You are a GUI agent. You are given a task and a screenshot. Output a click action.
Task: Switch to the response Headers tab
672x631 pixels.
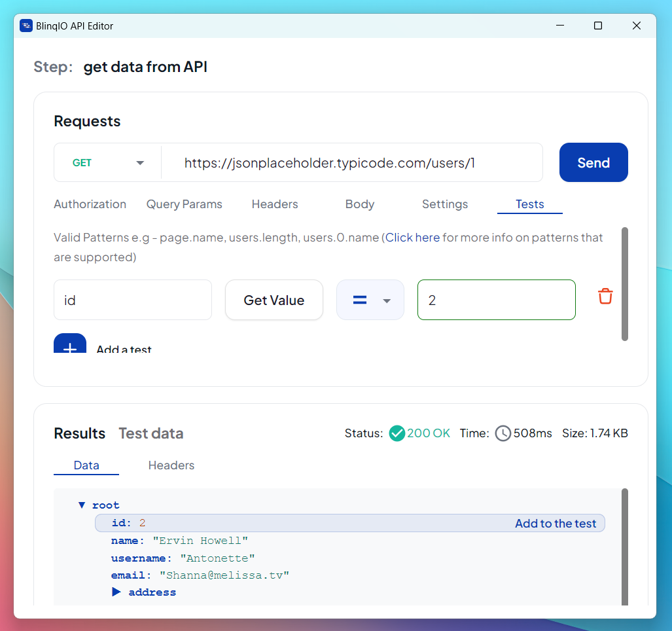[x=171, y=465]
